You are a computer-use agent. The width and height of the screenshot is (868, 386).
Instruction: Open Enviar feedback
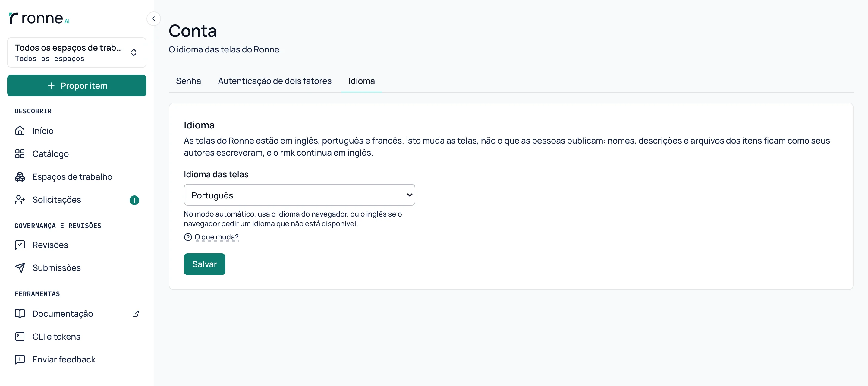pos(77,359)
